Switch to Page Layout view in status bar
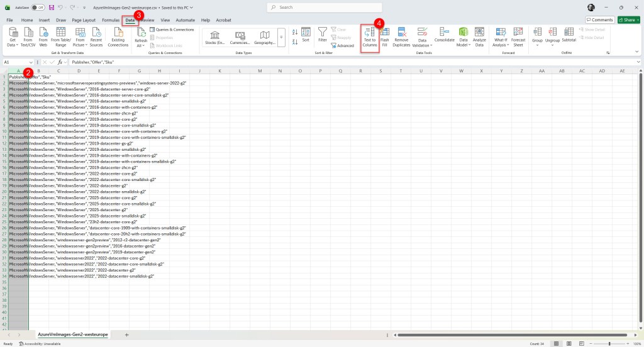The height and width of the screenshot is (347, 644). (x=569, y=344)
